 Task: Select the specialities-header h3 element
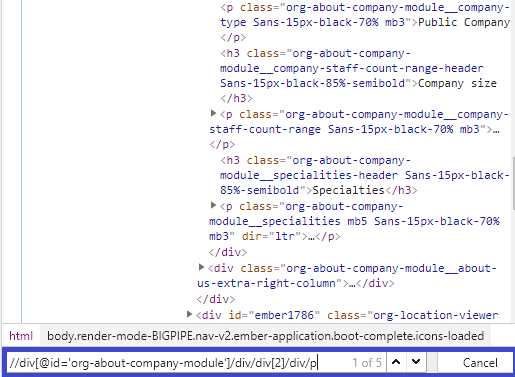point(365,175)
